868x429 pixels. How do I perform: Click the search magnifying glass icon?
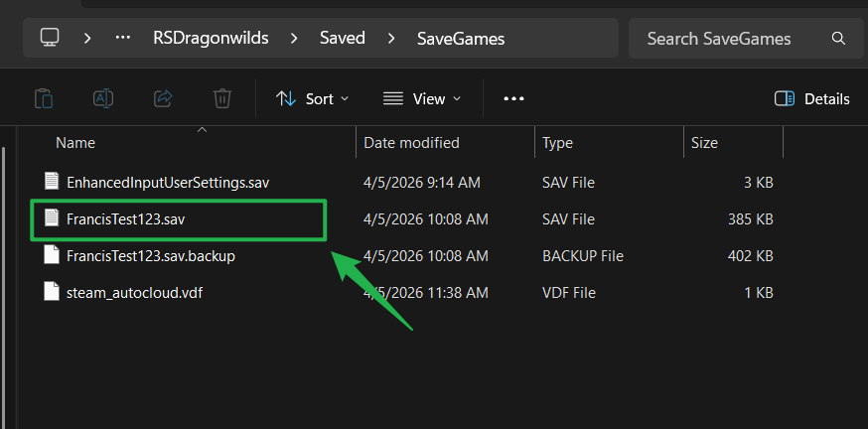[x=838, y=39]
